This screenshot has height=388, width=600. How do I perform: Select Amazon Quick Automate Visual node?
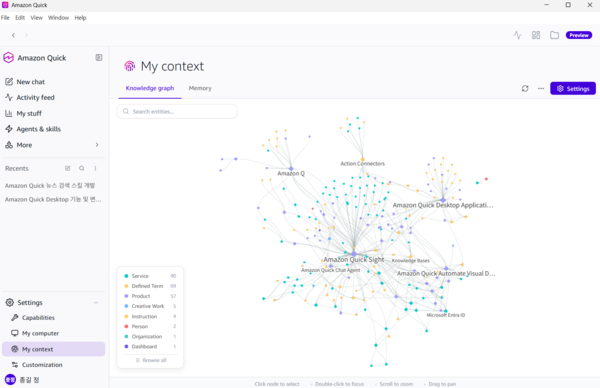(x=446, y=269)
